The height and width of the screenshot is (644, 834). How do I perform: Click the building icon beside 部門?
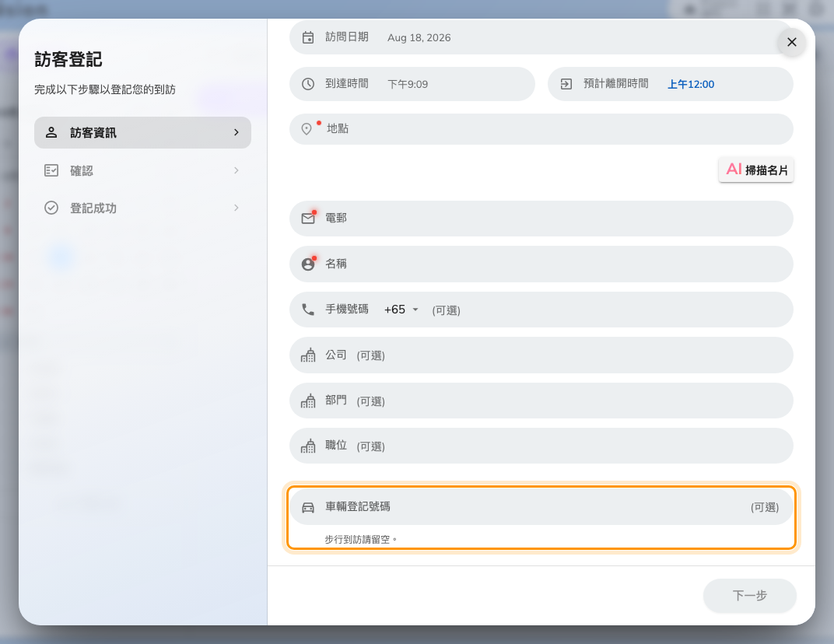tap(308, 401)
